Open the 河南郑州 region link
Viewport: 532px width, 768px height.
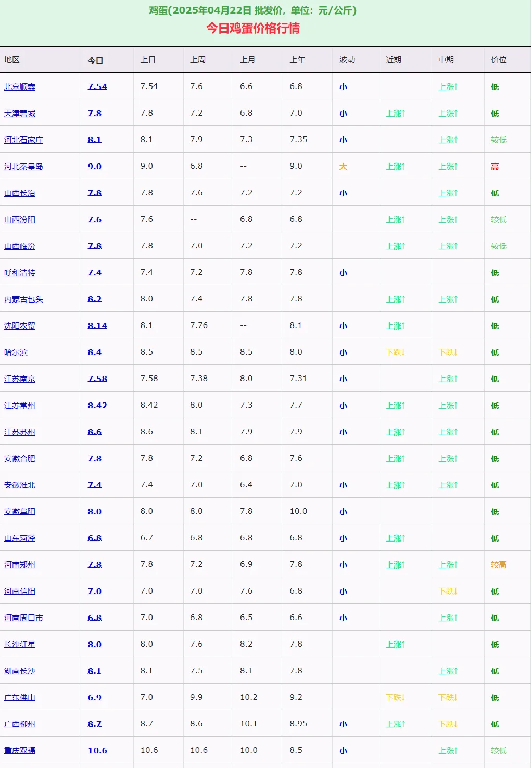[20, 565]
